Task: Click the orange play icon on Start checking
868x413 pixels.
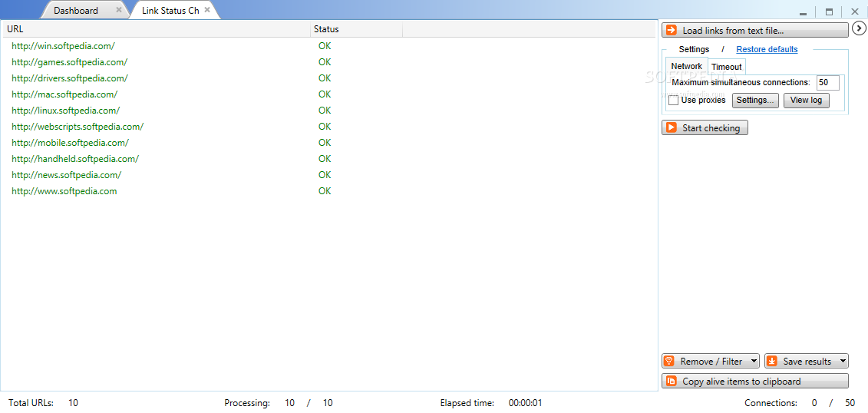Action: pyautogui.click(x=672, y=128)
